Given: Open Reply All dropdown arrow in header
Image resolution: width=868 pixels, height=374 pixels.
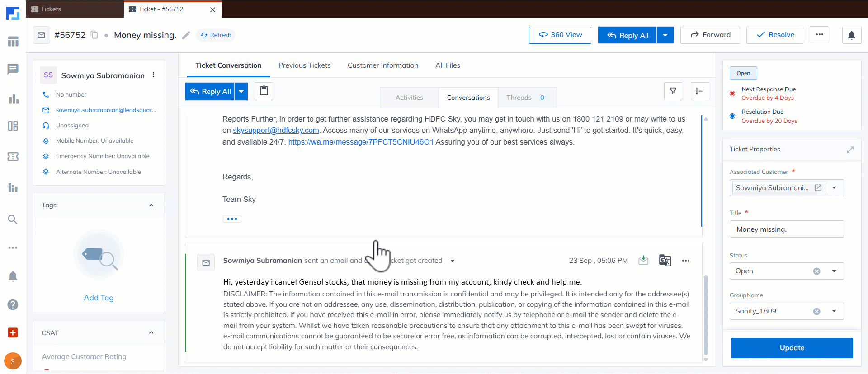Looking at the screenshot, I should (x=665, y=35).
